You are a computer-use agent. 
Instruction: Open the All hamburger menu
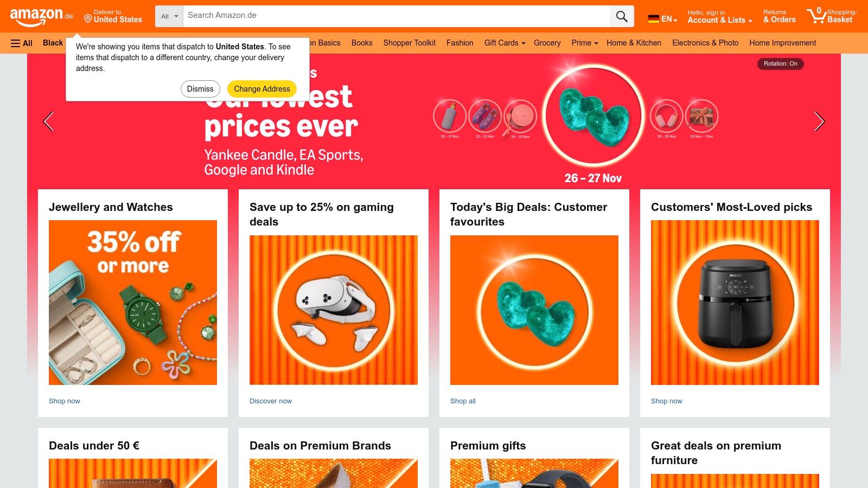click(22, 43)
